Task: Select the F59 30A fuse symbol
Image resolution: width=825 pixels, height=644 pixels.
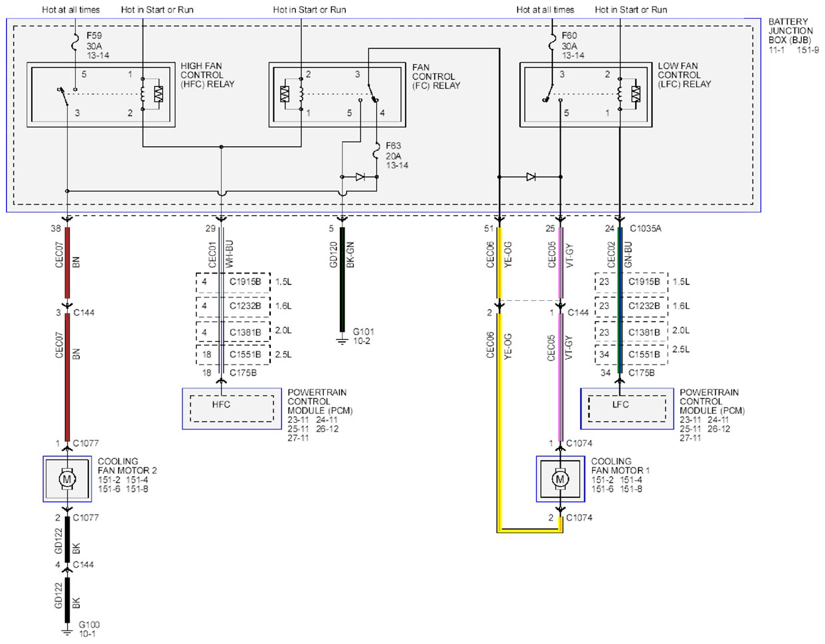Action: click(x=75, y=45)
